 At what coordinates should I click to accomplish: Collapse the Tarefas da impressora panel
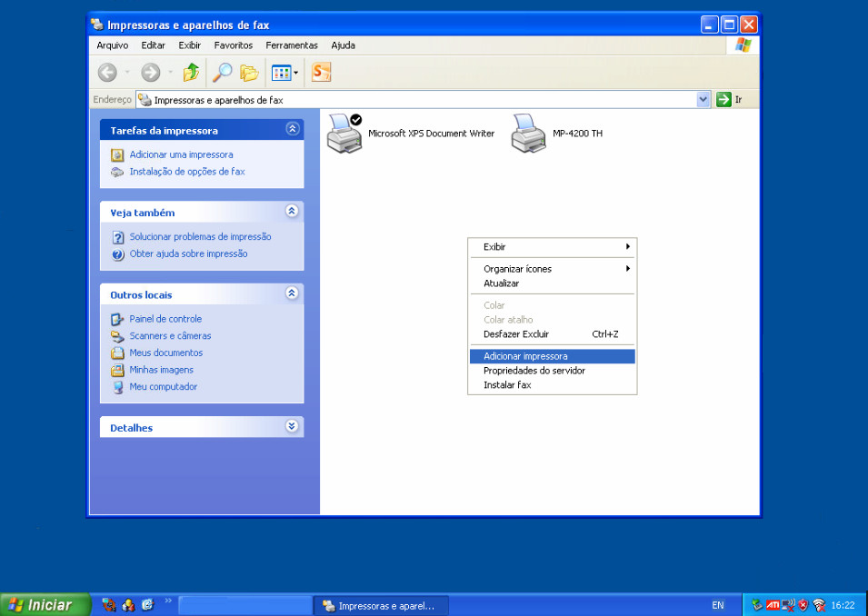point(292,130)
